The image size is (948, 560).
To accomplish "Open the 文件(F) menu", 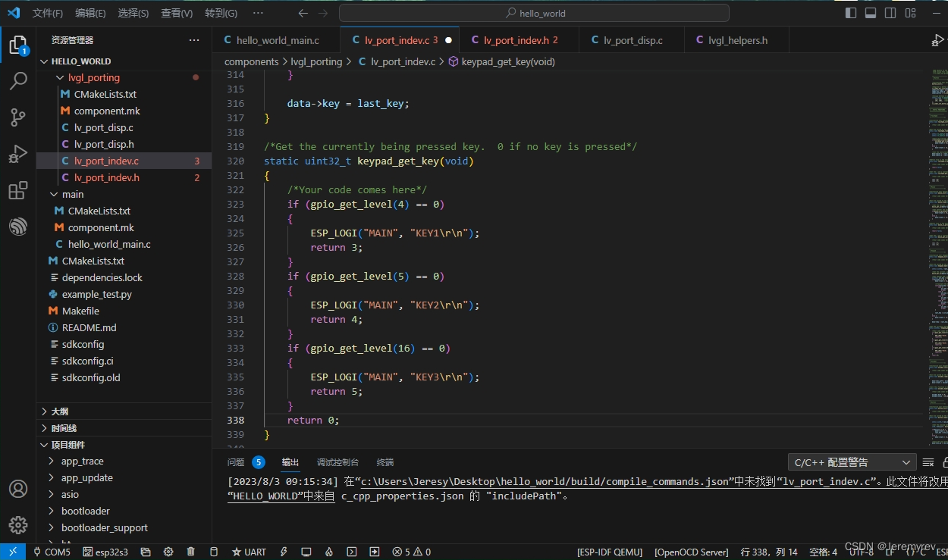I will point(48,13).
